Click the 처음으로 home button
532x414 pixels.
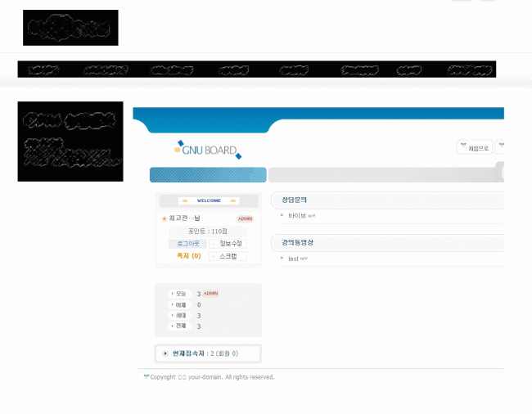pos(474,148)
